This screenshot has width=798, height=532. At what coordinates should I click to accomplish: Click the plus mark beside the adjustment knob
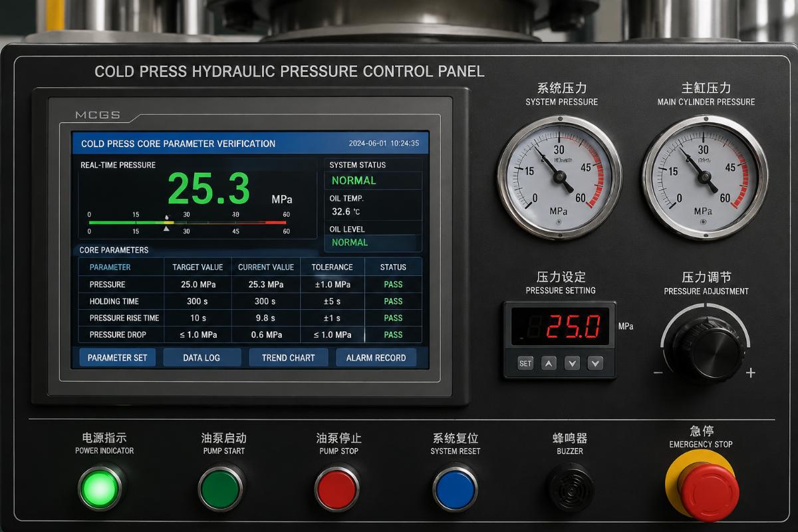click(x=751, y=373)
